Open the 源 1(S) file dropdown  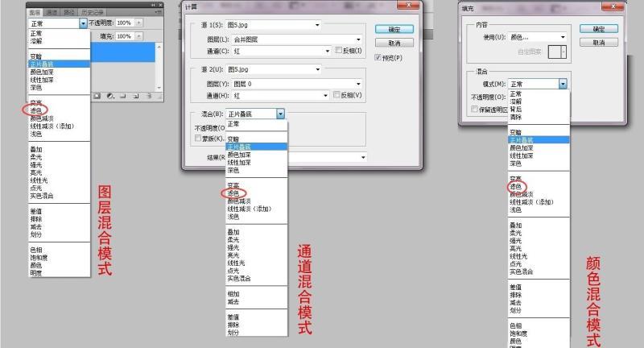click(273, 25)
